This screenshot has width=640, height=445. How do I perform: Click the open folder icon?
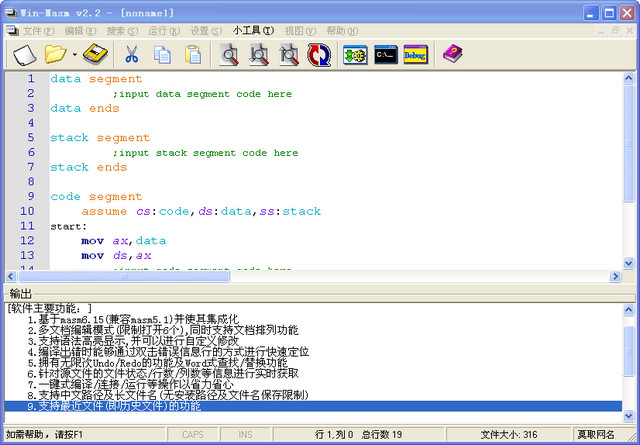pyautogui.click(x=55, y=54)
